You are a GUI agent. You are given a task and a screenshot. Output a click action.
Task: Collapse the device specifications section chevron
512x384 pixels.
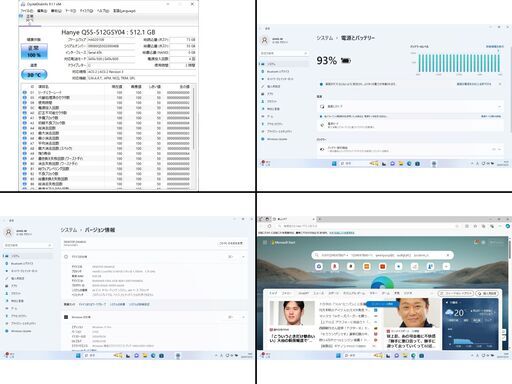click(x=243, y=257)
